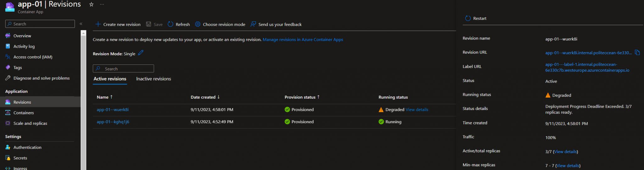Click the Refresh toolbar button
Screen dimensions: 644x170
click(179, 24)
